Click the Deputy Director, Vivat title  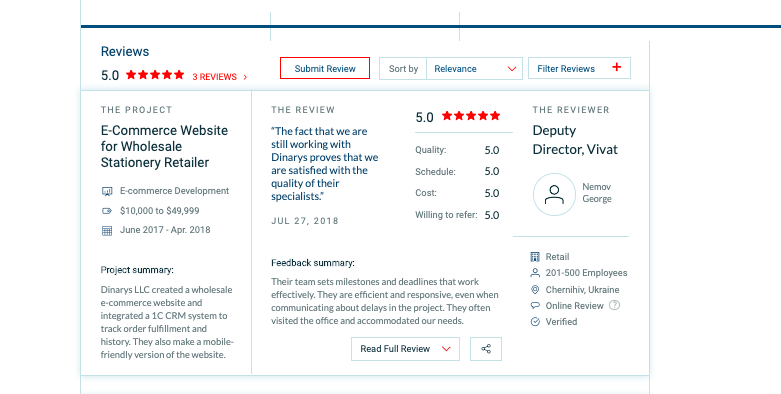click(x=575, y=140)
